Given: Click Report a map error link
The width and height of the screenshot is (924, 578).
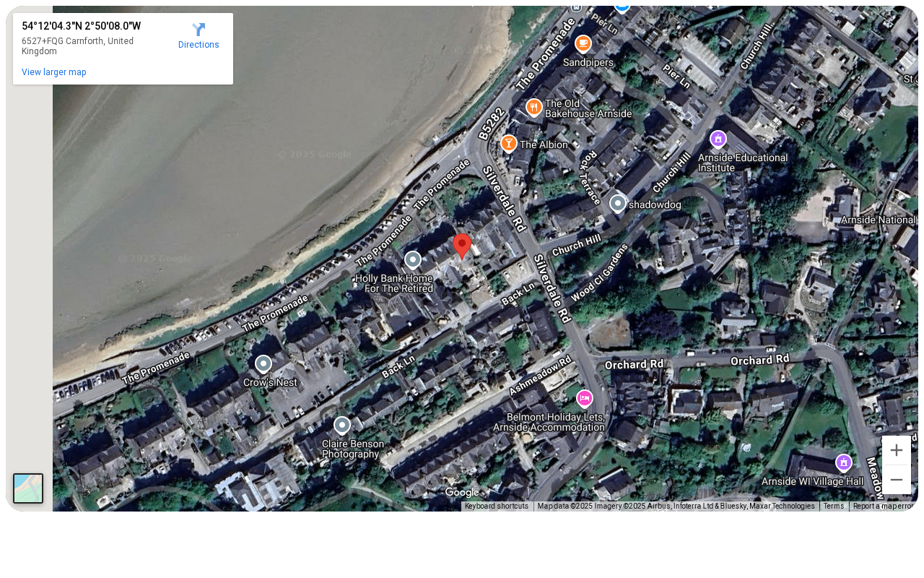Looking at the screenshot, I should point(884,506).
